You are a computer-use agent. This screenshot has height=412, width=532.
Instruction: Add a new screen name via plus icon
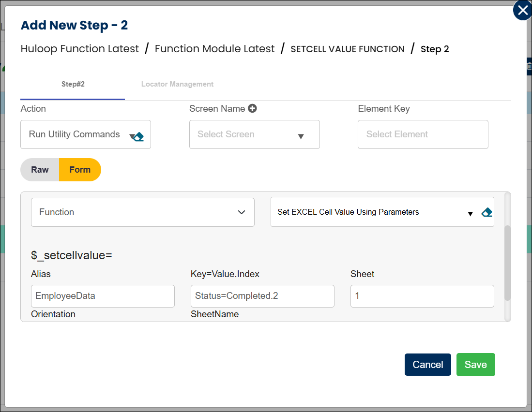coord(252,108)
